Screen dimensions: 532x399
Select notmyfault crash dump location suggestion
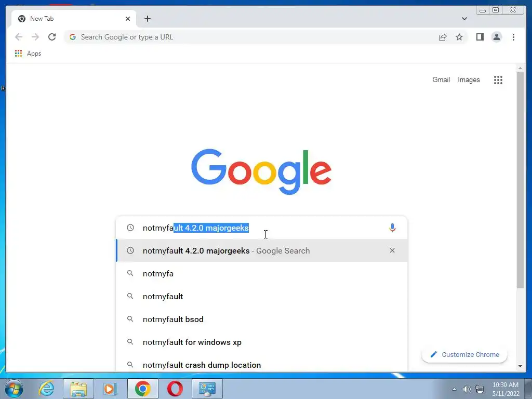[x=262, y=365]
